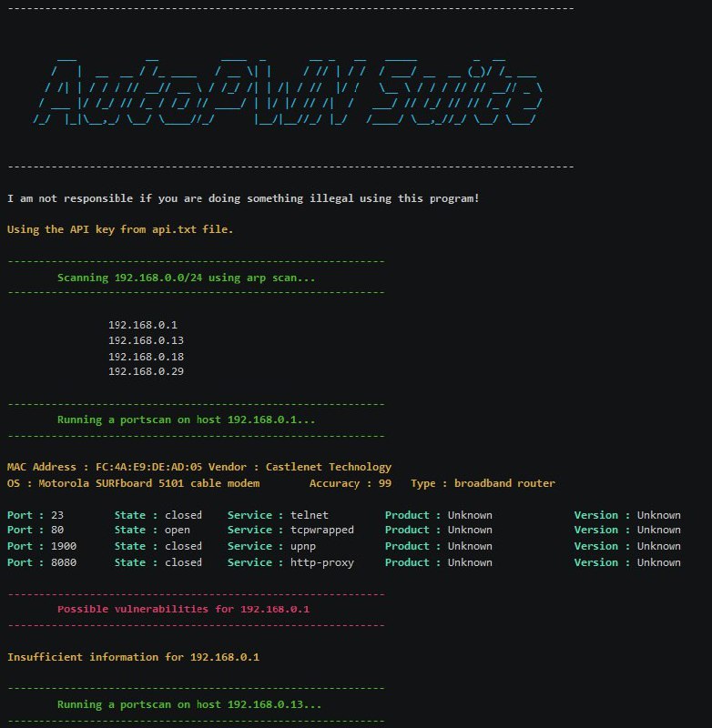Click 'Port : 23' entry

pyautogui.click(x=36, y=515)
